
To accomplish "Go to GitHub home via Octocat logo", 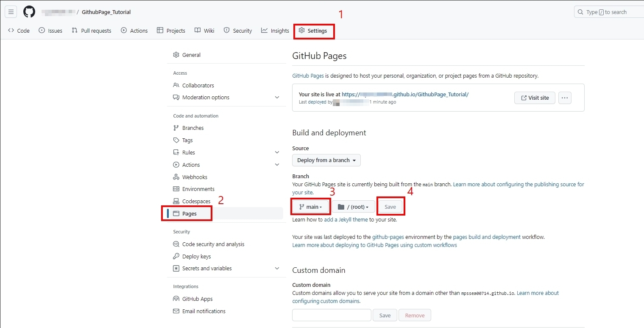I will 29,12.
